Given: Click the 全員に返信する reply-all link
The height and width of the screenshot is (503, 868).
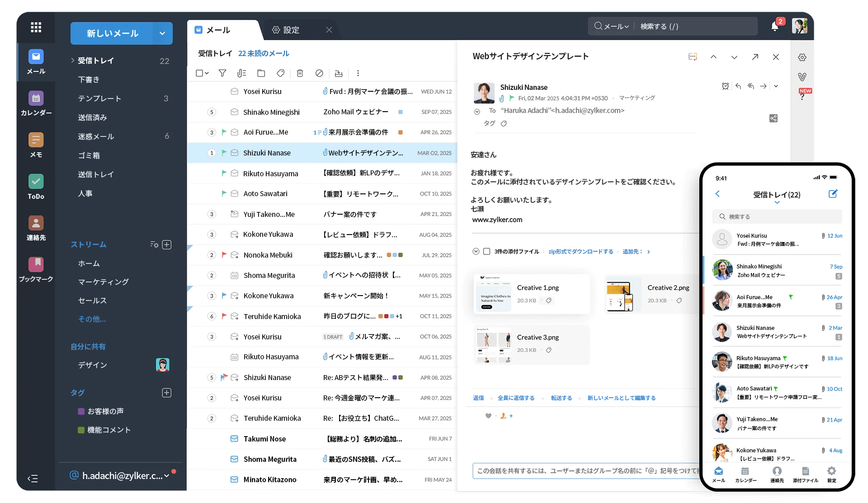Looking at the screenshot, I should click(516, 398).
